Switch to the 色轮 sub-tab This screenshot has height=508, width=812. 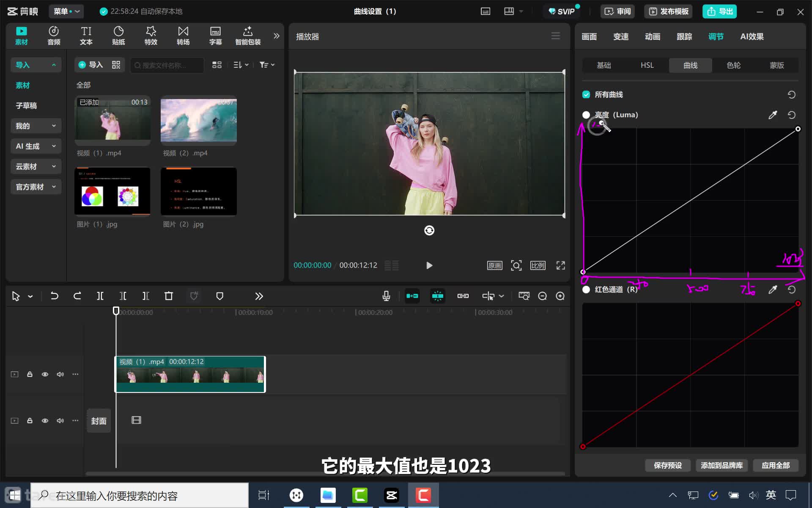[x=734, y=65]
